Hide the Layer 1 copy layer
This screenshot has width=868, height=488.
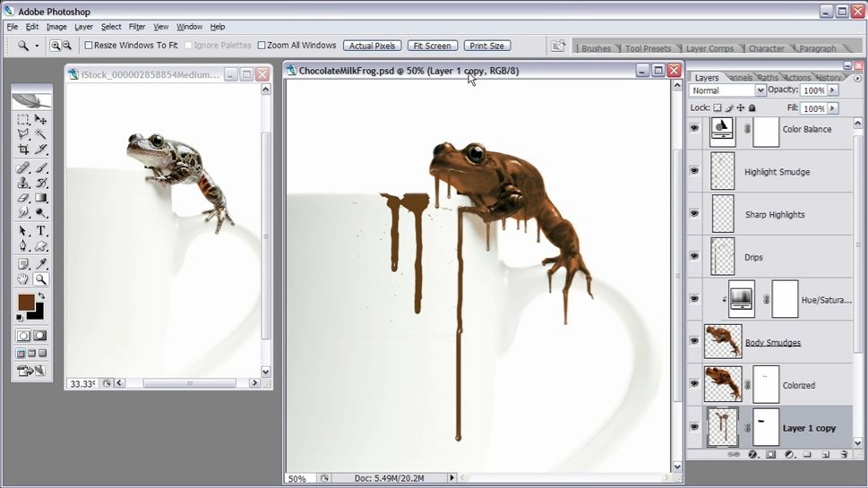[x=694, y=426]
